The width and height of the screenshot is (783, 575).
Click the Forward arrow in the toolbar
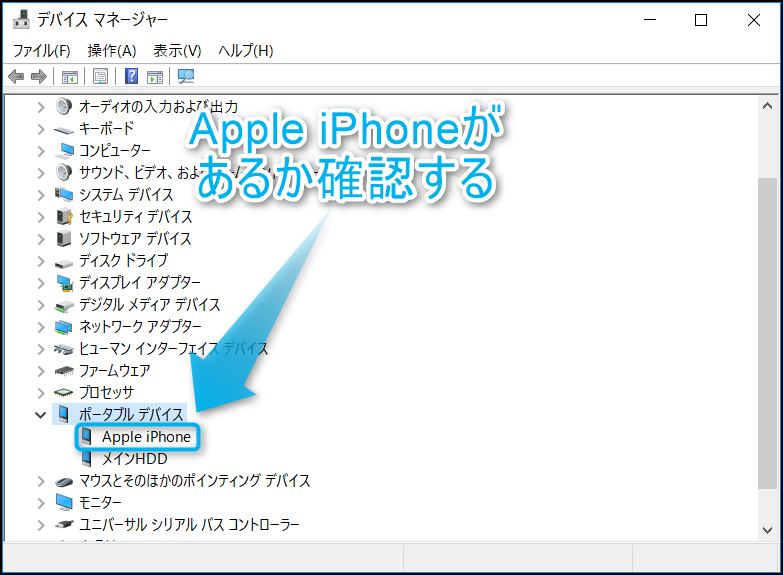(39, 77)
